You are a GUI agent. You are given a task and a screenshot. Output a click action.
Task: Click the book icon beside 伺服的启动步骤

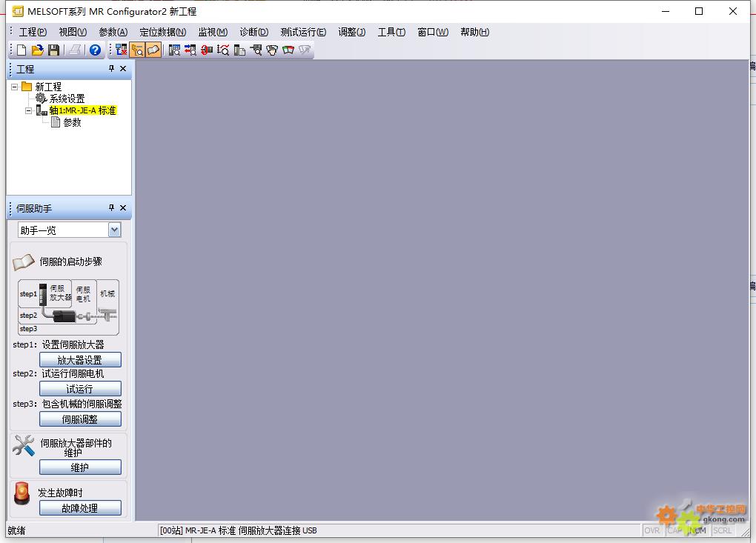[23, 262]
